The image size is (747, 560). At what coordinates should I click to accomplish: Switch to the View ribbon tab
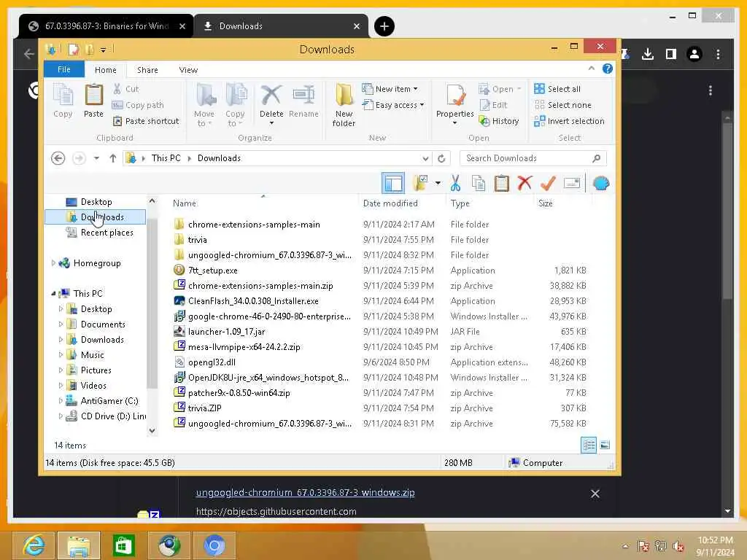pyautogui.click(x=188, y=70)
